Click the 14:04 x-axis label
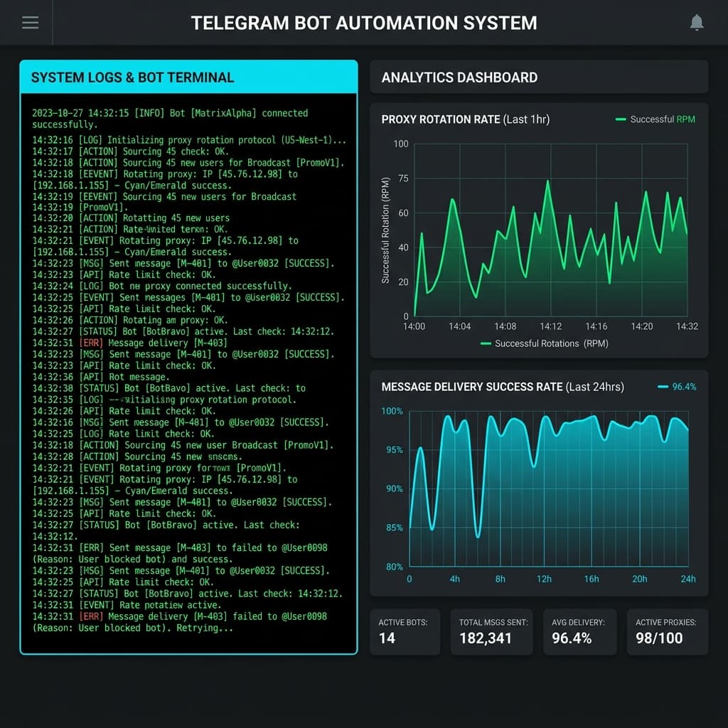Image resolution: width=728 pixels, height=728 pixels. pos(460,326)
